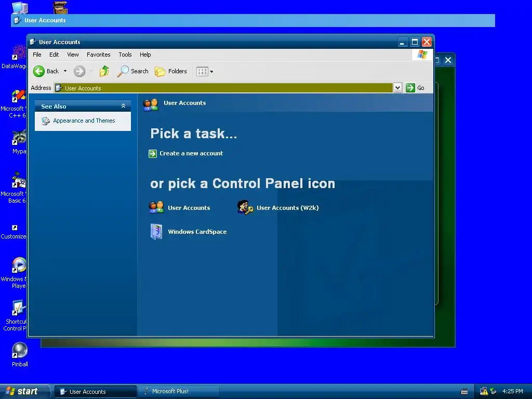Go up one folder level
This screenshot has height=399, width=532.
[x=104, y=71]
